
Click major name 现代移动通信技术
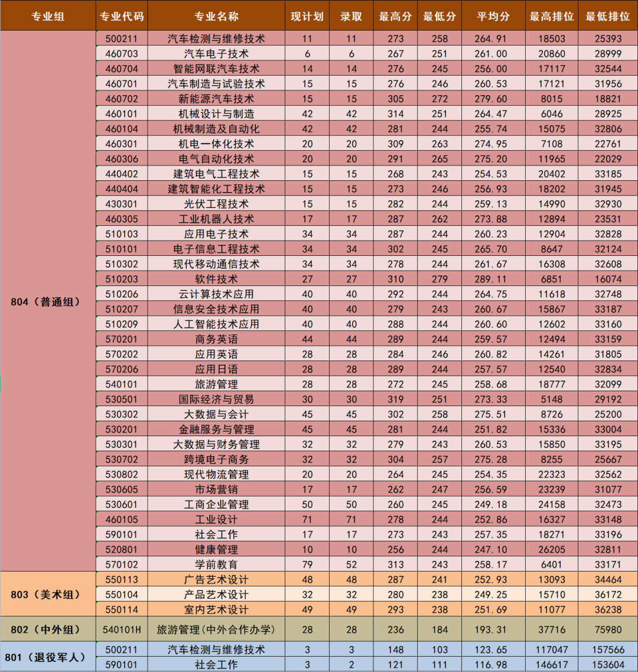coord(216,264)
